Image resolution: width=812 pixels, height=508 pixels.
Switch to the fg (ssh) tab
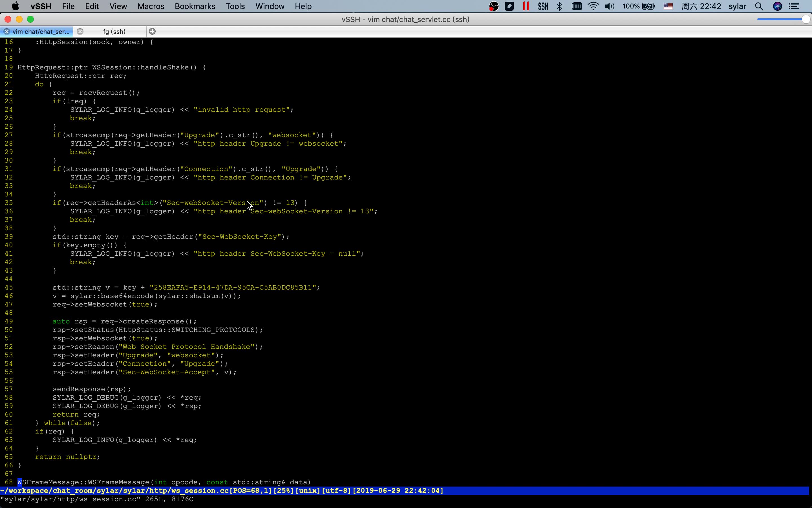tap(114, 32)
